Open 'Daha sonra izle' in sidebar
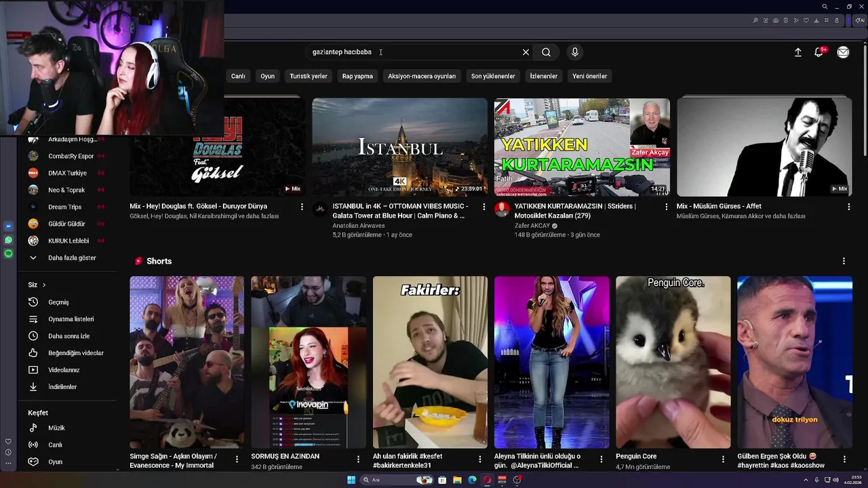This screenshot has height=488, width=868. pyautogui.click(x=67, y=336)
